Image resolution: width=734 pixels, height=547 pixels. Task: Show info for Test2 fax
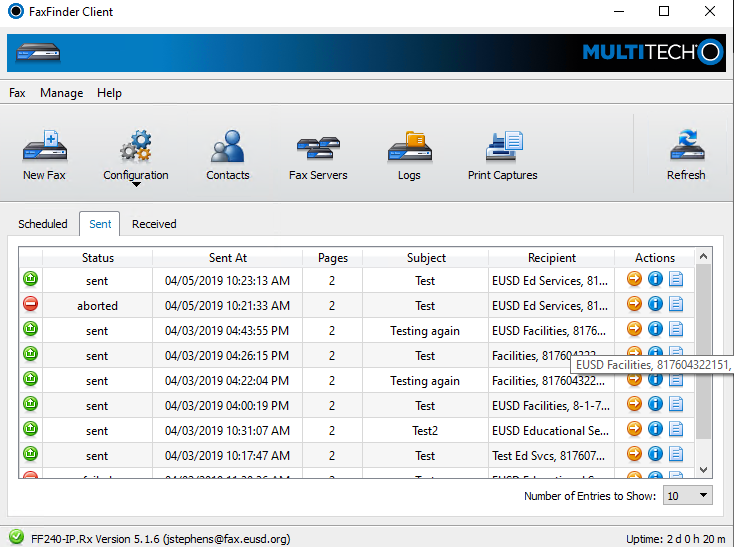655,429
